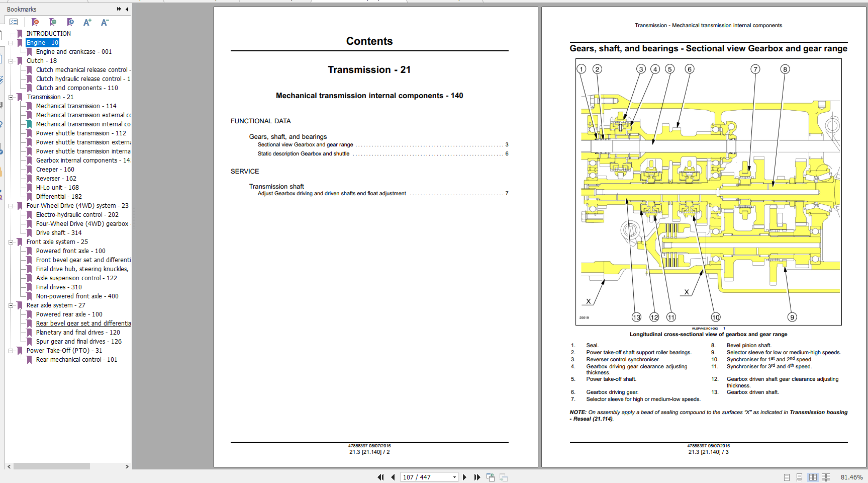The height and width of the screenshot is (483, 868).
Task: Collapse the Power Take-Off (PTO) - 31 node
Action: coord(11,351)
